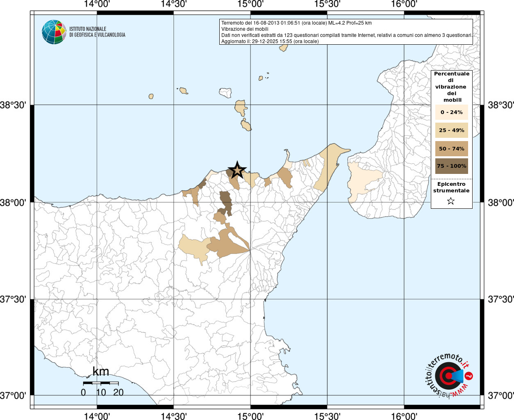This screenshot has width=514, height=420.
Task: Click the INGV globe logo
Action: pos(54,32)
